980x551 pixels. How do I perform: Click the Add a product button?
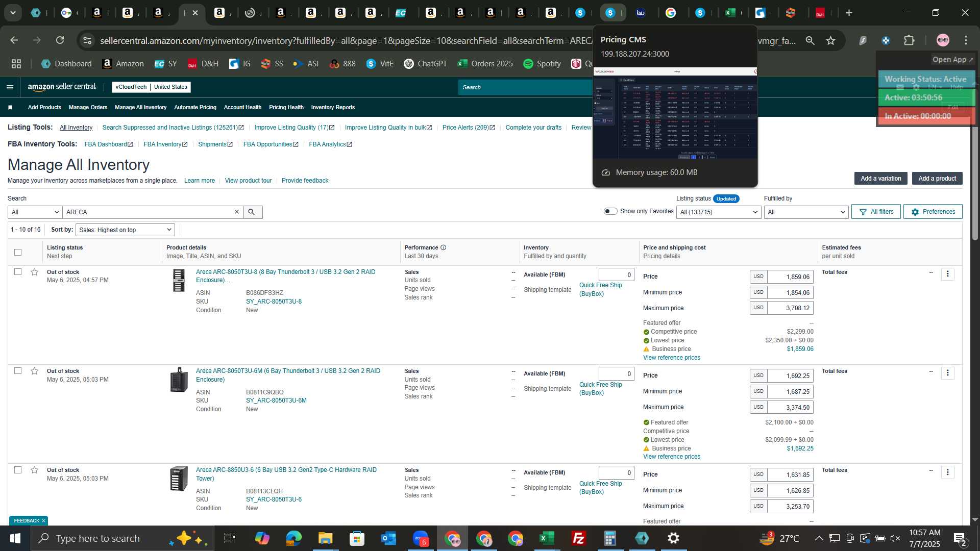[x=937, y=179]
